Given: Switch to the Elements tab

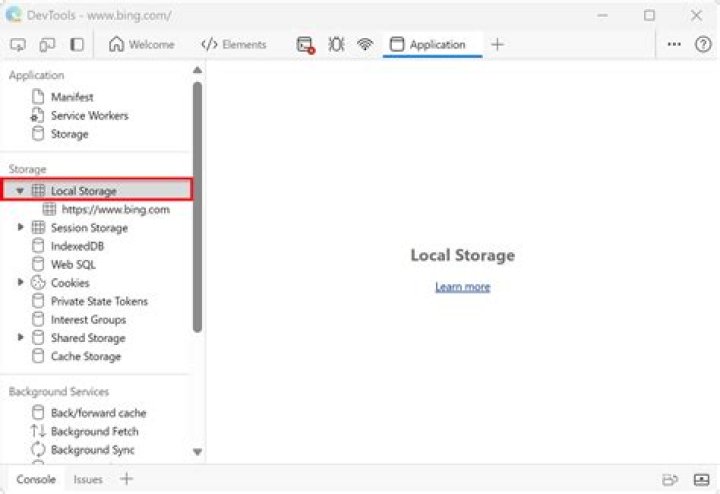Looking at the screenshot, I should click(234, 45).
